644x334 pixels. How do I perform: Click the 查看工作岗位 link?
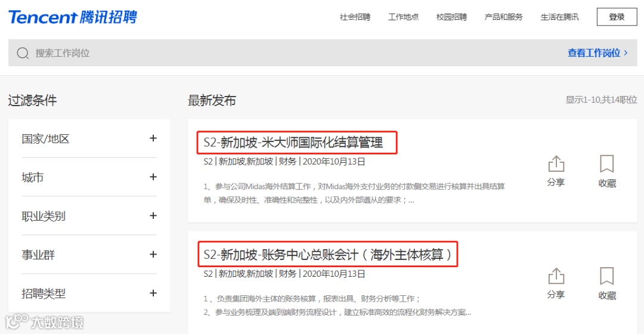coord(597,53)
